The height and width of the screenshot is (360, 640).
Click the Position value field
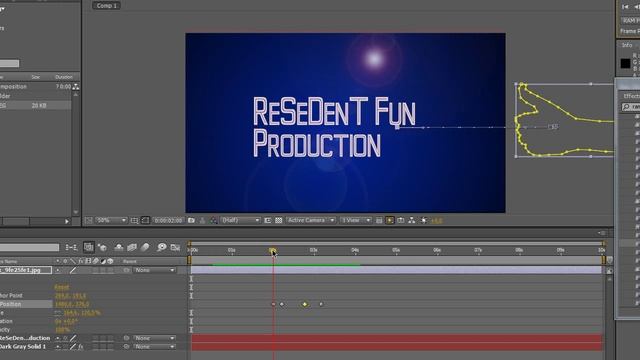click(71, 304)
